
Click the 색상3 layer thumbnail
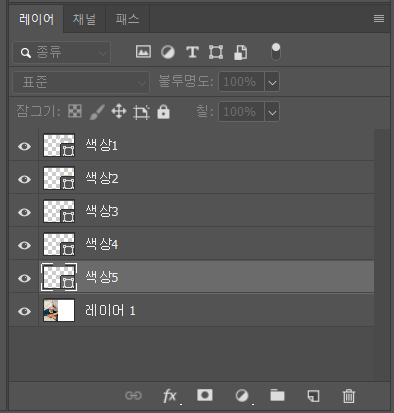59,211
